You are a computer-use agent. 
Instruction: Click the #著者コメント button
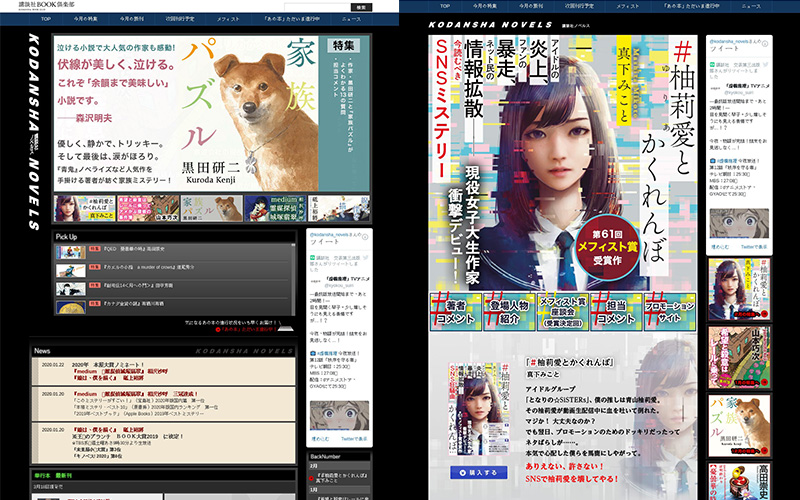click(456, 312)
